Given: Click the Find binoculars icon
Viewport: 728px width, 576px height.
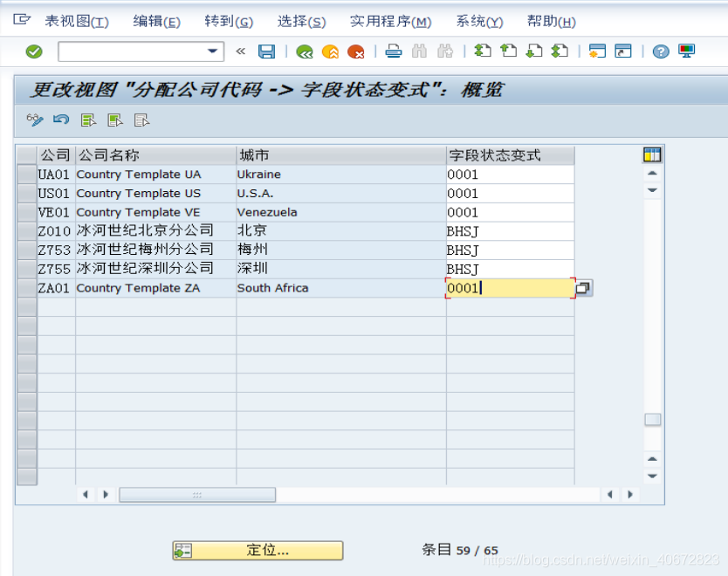Looking at the screenshot, I should click(419, 51).
